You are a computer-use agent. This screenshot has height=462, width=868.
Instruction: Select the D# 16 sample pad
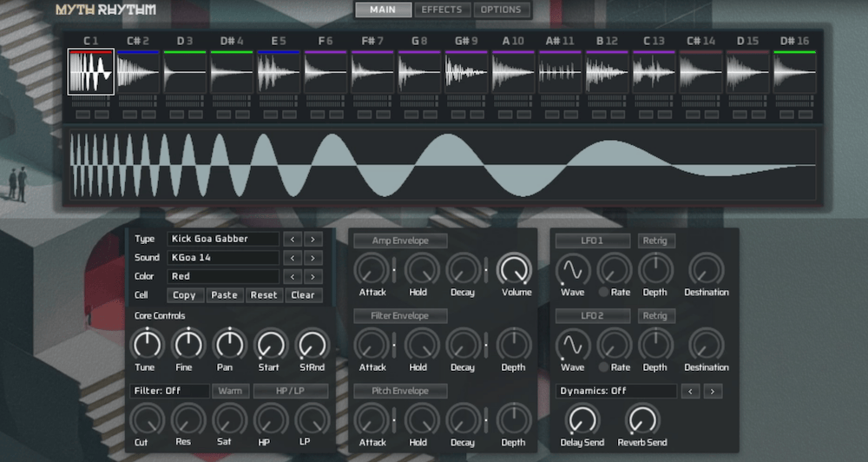click(x=794, y=72)
